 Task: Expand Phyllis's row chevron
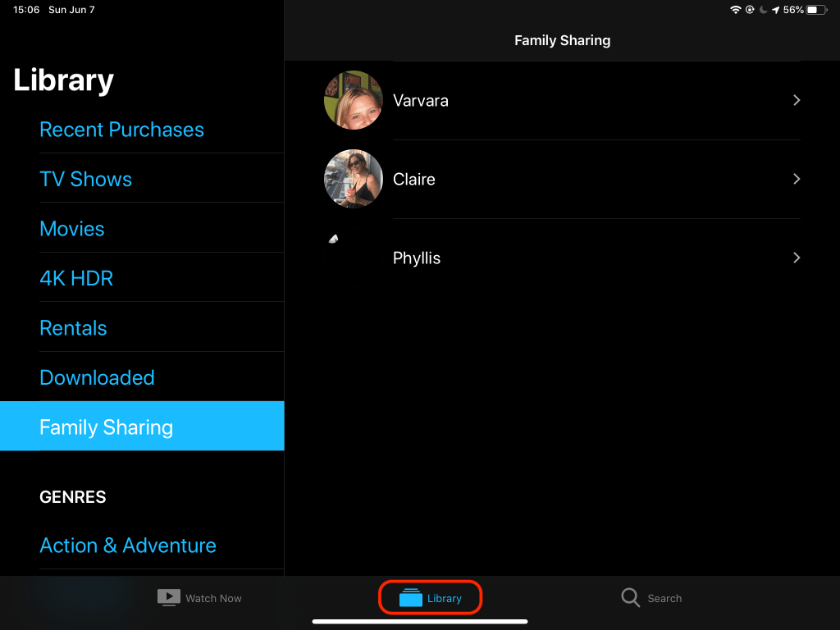pyautogui.click(x=796, y=258)
